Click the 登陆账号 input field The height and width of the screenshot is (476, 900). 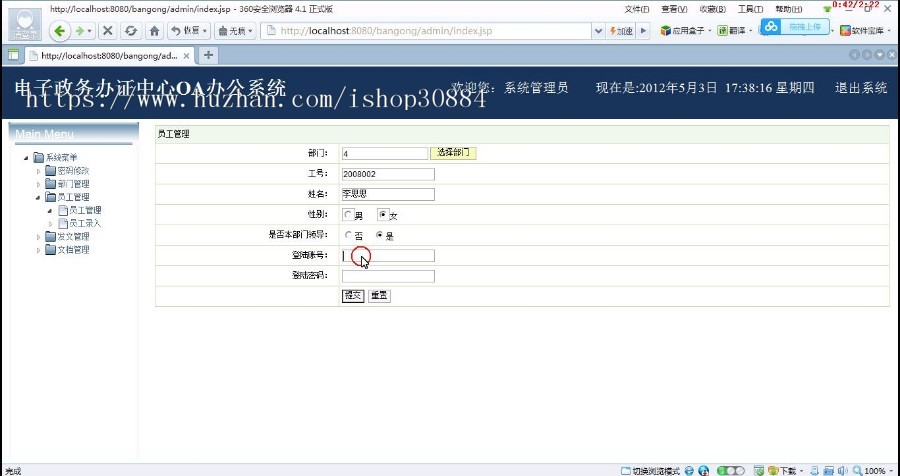pos(388,256)
